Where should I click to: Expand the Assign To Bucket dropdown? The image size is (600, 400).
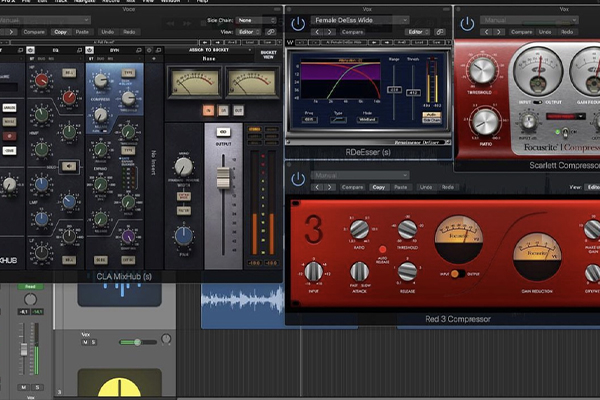(210, 50)
